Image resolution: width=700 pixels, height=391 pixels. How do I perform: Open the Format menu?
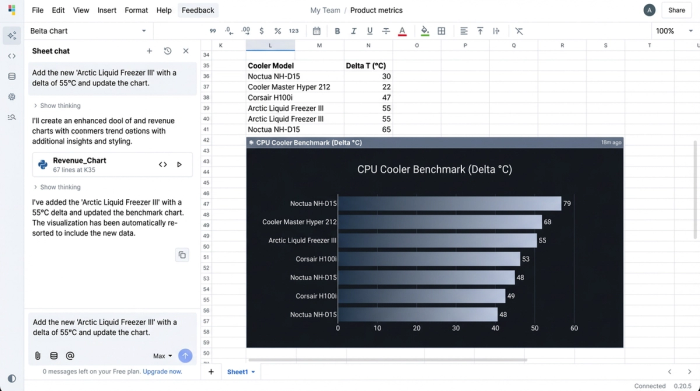click(136, 10)
